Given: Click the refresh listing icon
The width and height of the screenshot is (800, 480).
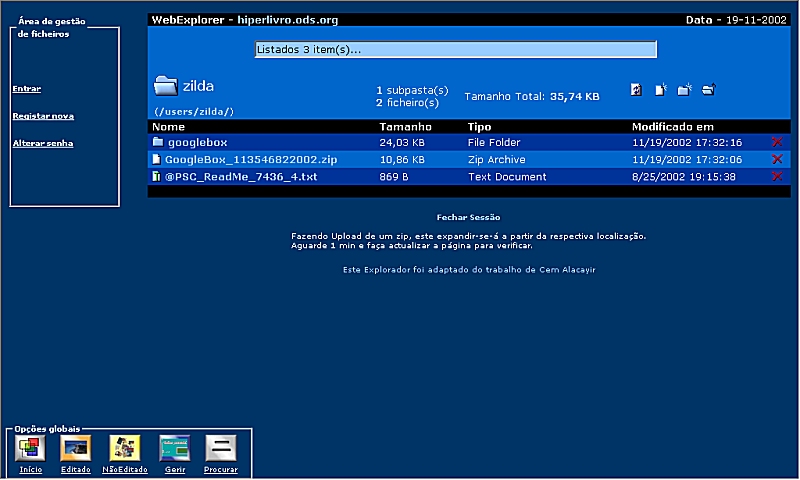Looking at the screenshot, I should click(x=636, y=90).
